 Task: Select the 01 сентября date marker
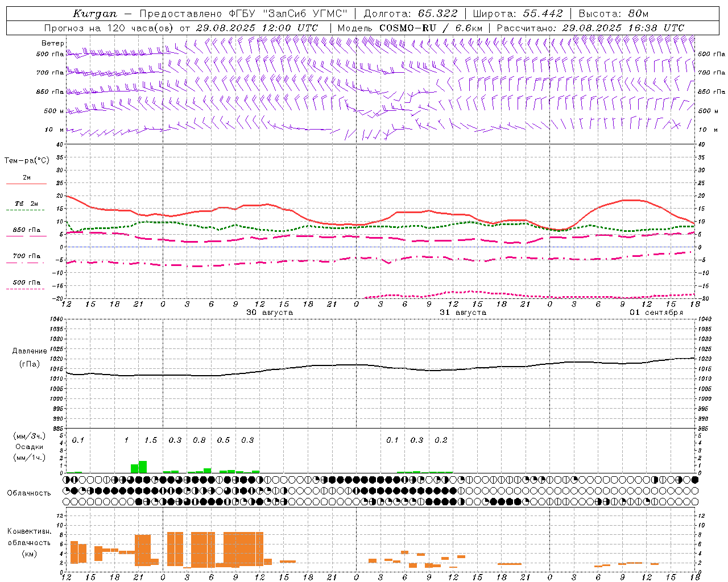click(656, 313)
